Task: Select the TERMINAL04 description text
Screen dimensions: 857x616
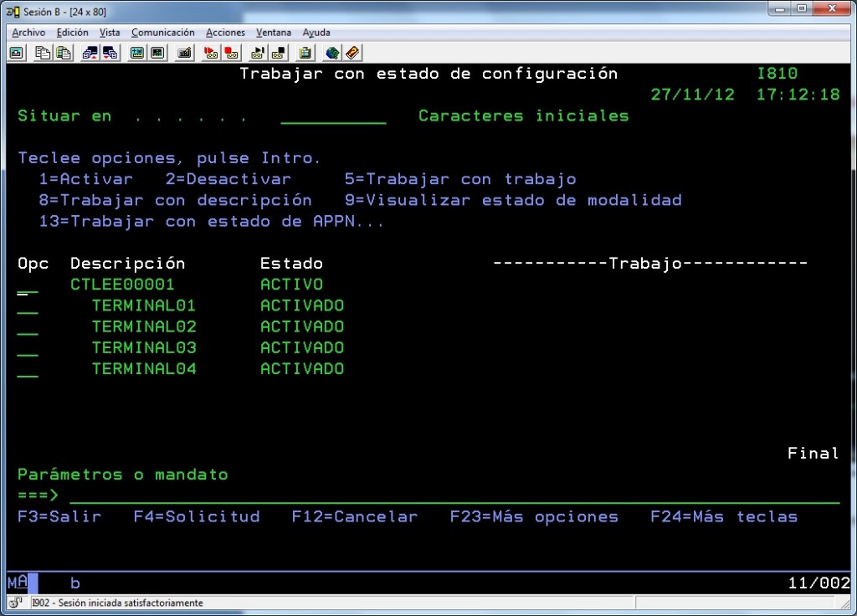Action: pos(144,369)
